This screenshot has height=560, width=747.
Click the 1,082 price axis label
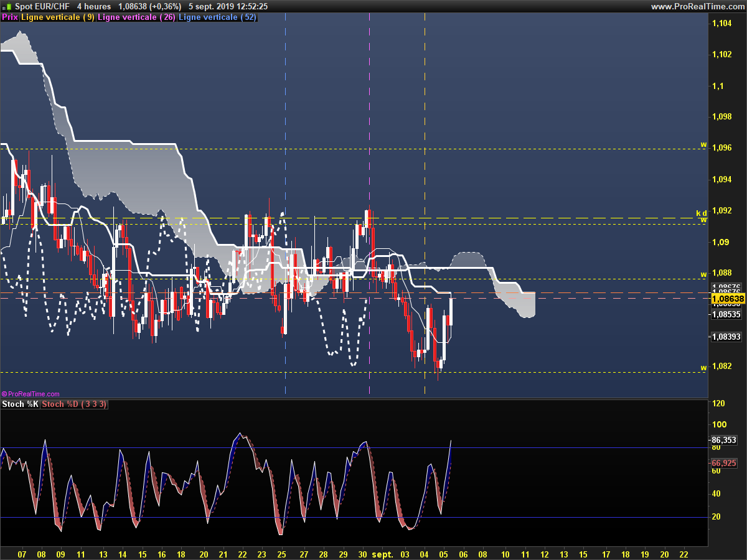[722, 366]
